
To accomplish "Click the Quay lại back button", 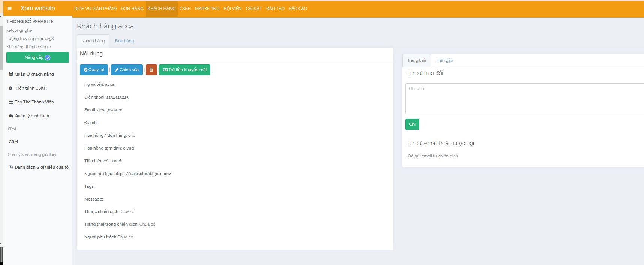I will click(94, 70).
